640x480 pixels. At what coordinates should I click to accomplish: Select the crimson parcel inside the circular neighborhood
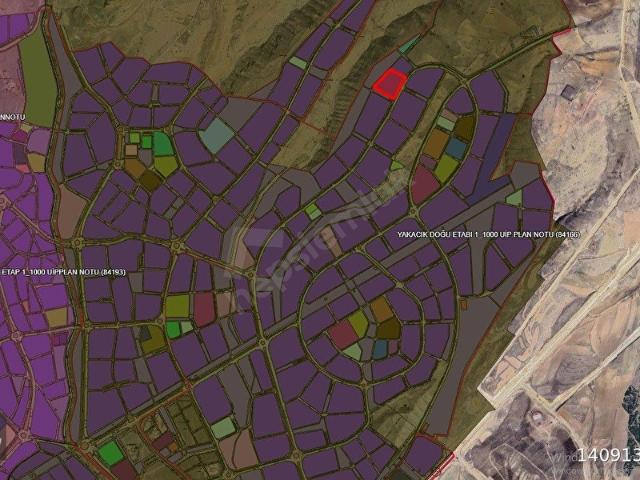pyautogui.click(x=343, y=333)
